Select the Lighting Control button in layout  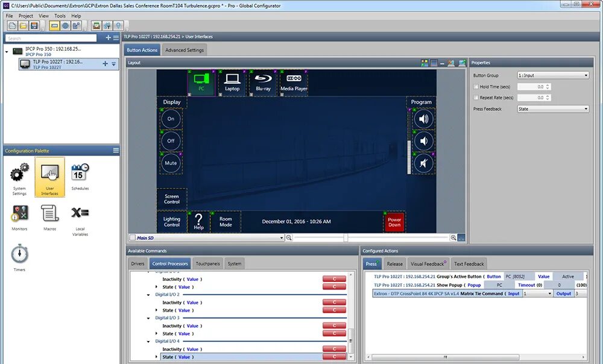(172, 222)
